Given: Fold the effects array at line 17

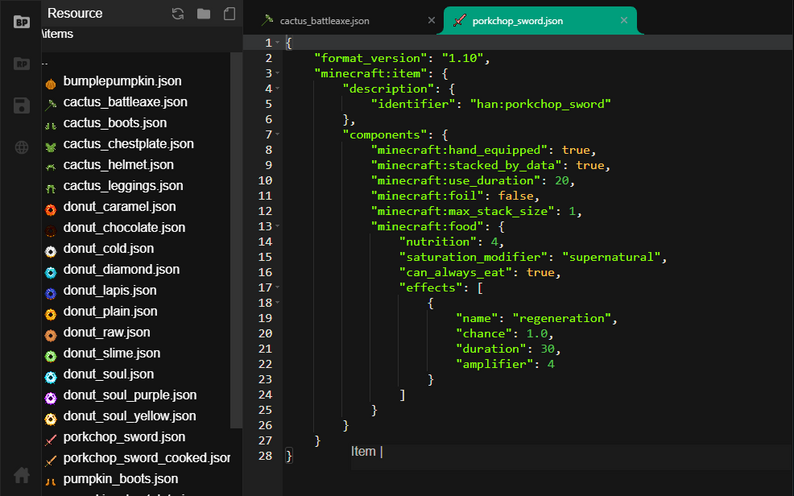Looking at the screenshot, I should click(x=278, y=287).
